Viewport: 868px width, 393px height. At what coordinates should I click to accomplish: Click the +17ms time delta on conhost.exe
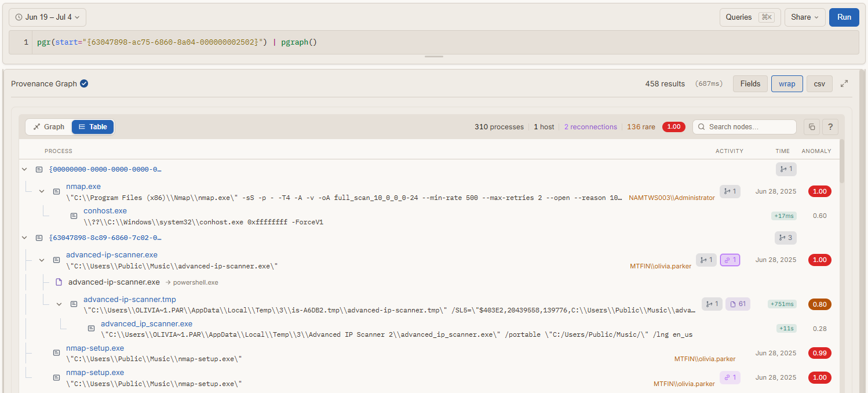pyautogui.click(x=784, y=216)
